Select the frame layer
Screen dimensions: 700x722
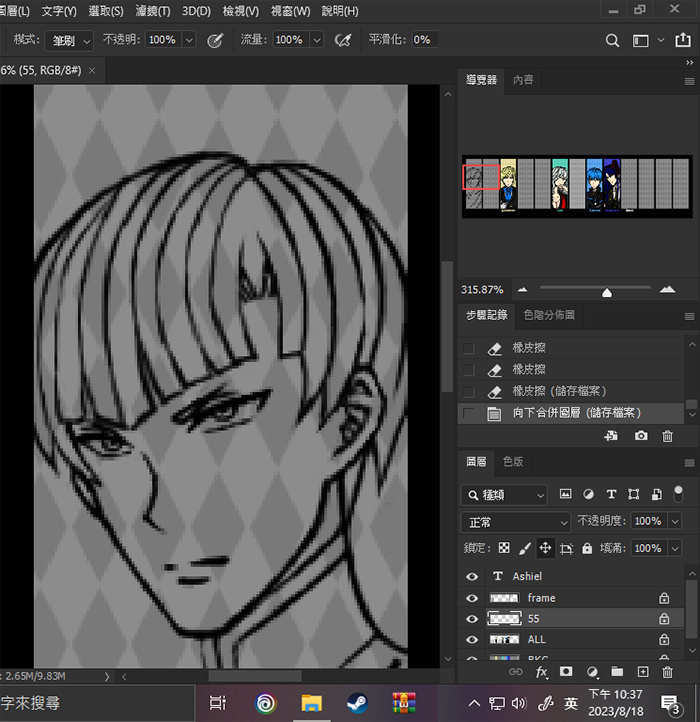(x=571, y=598)
